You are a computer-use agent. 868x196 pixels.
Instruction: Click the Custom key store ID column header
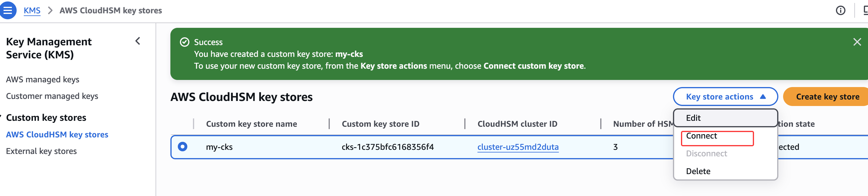pyautogui.click(x=380, y=124)
